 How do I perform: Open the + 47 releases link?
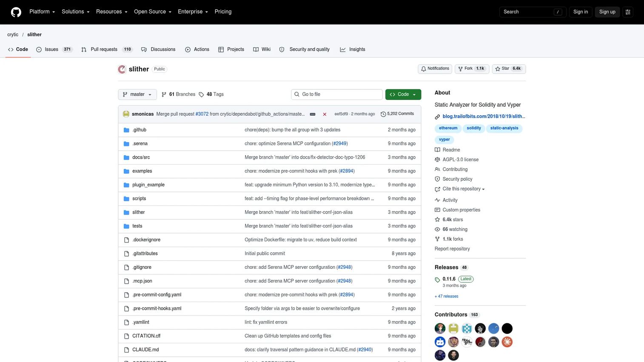click(446, 296)
